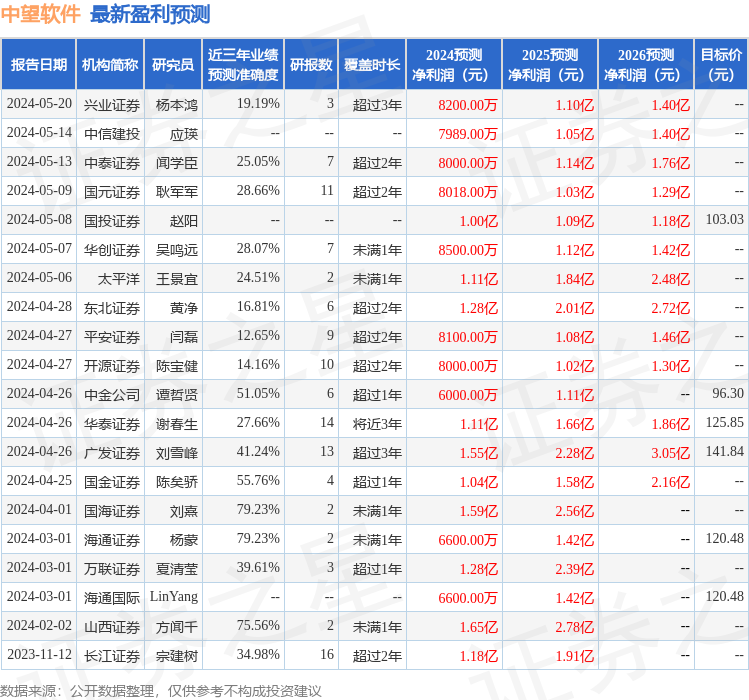
Task: Click the 2024预测净利润 column header
Action: 454,65
